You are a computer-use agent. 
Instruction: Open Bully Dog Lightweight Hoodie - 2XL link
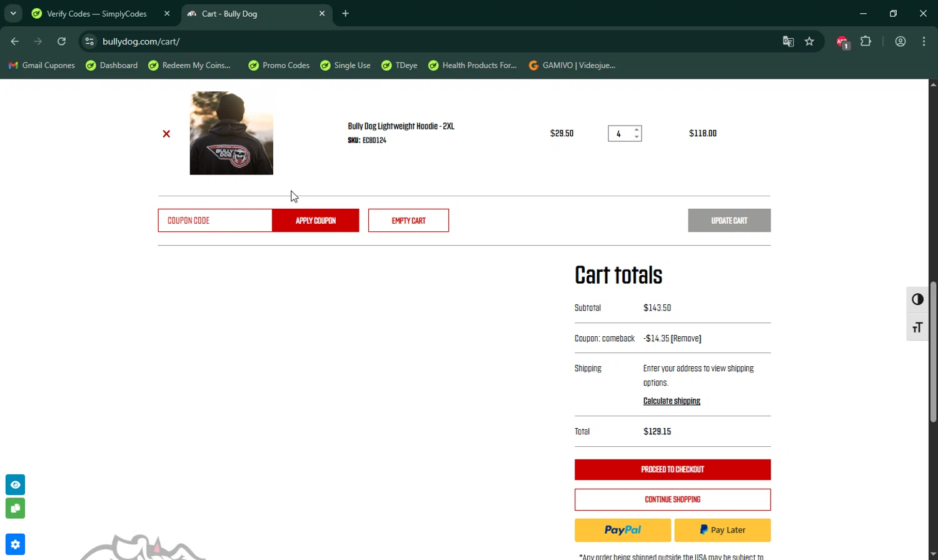[x=401, y=126]
